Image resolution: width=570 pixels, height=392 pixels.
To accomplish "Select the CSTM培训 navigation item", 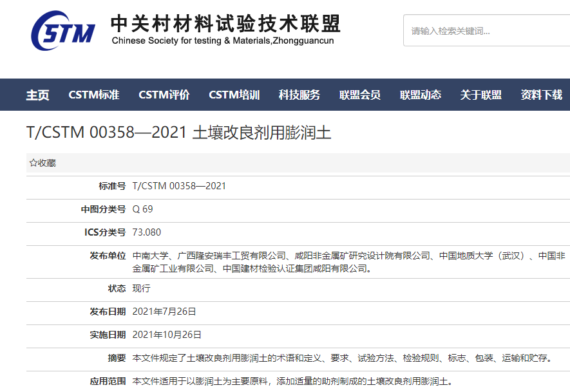I will click(234, 95).
